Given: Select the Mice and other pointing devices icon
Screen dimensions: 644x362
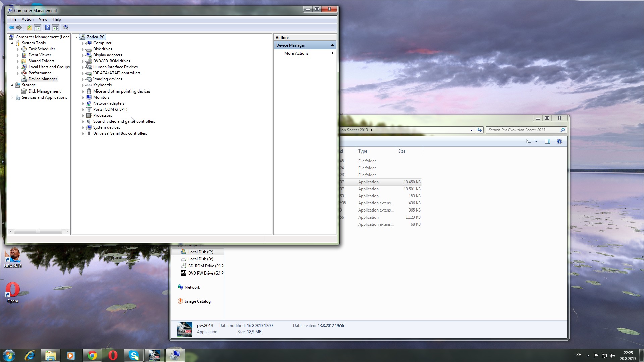Looking at the screenshot, I should click(89, 91).
